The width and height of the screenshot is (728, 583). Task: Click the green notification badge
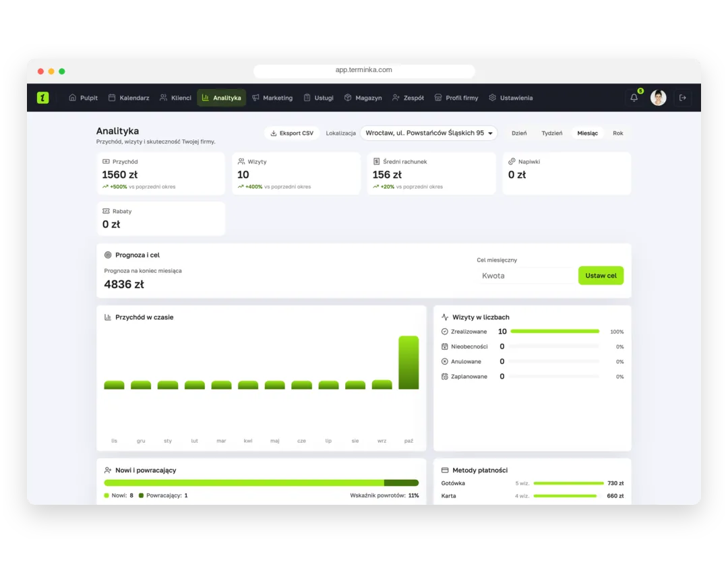coord(640,91)
